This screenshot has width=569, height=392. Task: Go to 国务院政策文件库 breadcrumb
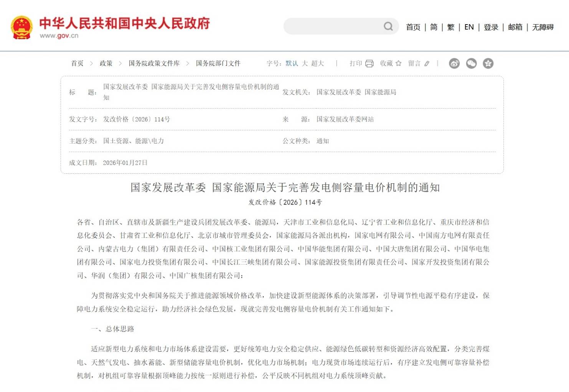154,64
